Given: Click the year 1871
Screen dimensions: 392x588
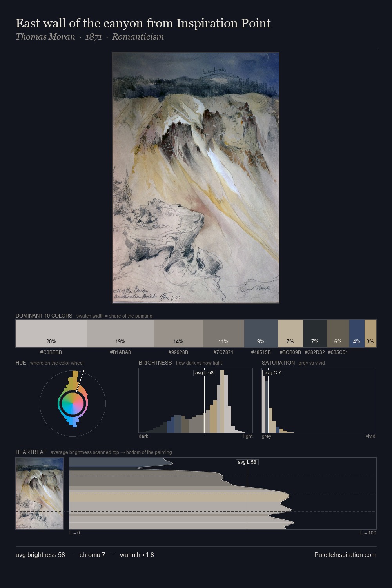Looking at the screenshot, I should (93, 37).
